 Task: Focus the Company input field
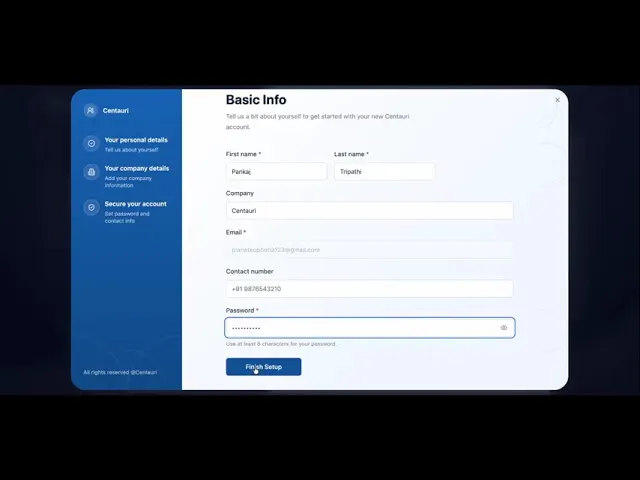(369, 211)
